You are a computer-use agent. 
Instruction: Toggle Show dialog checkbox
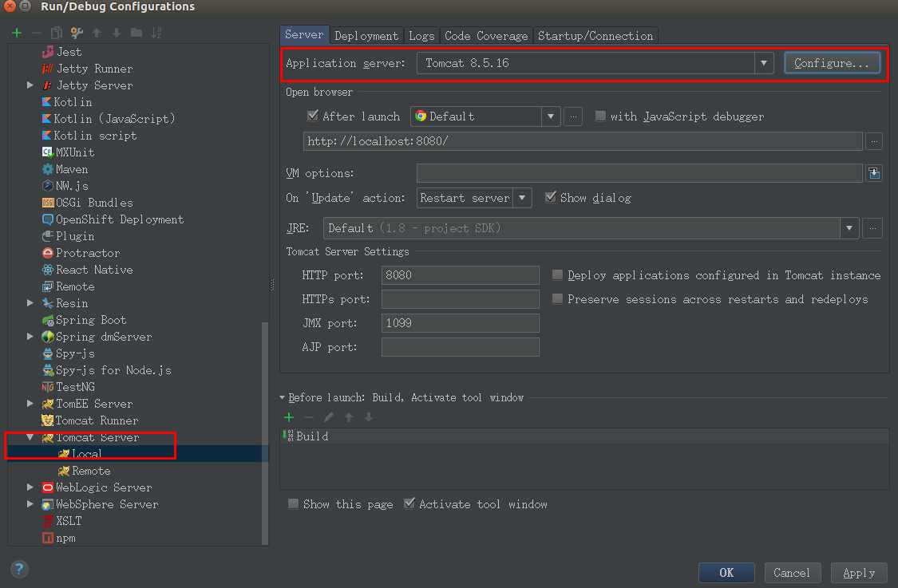click(550, 198)
